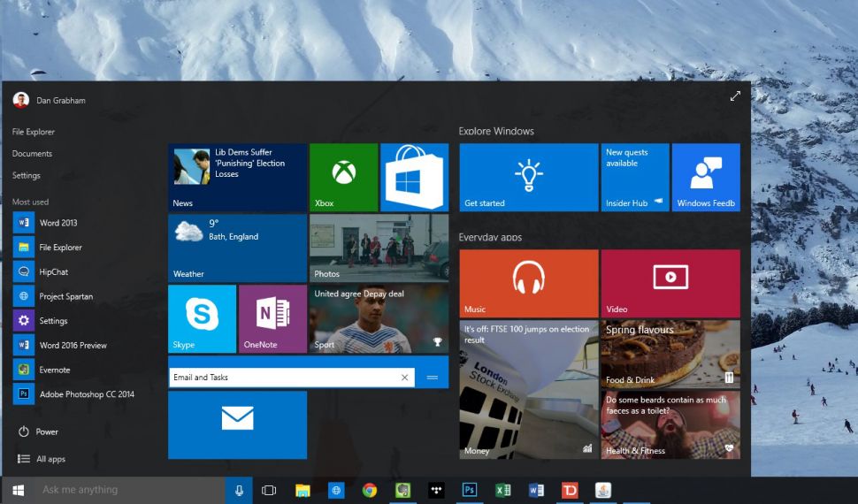Click the Ask me anything search box

(130, 491)
